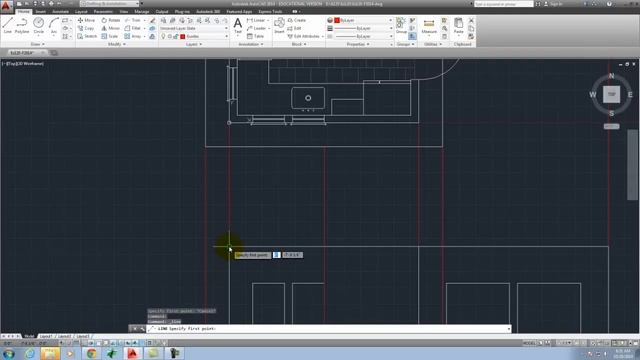Switch to the Express Tools ribbon tab
The width and height of the screenshot is (640, 360).
coord(270,11)
